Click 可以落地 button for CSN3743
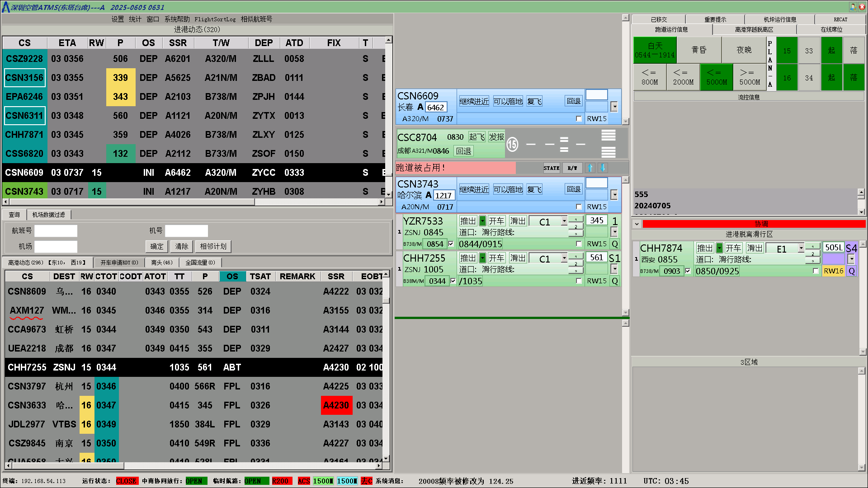This screenshot has width=868, height=488. tap(508, 190)
